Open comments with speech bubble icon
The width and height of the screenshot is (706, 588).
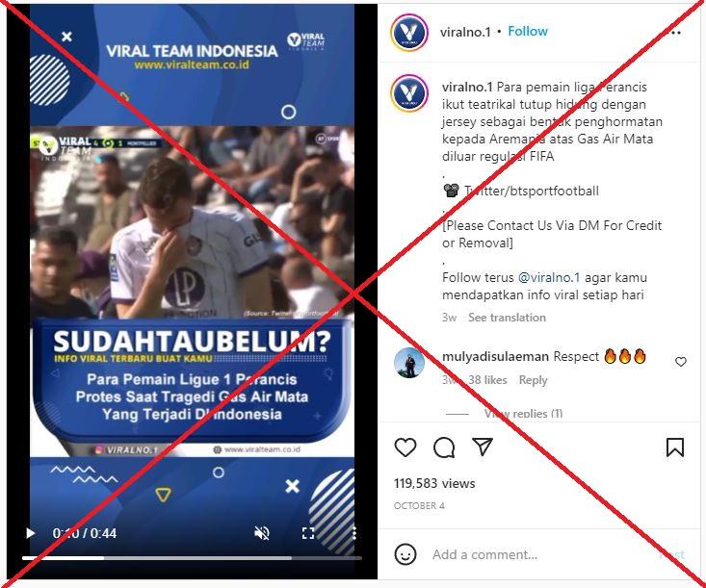pos(444,447)
